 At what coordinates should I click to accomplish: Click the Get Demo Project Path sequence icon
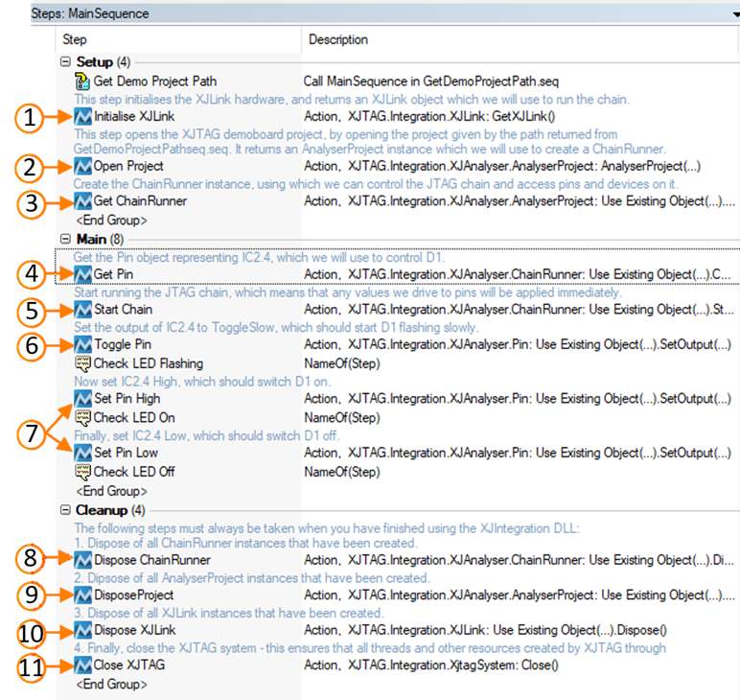[x=82, y=81]
